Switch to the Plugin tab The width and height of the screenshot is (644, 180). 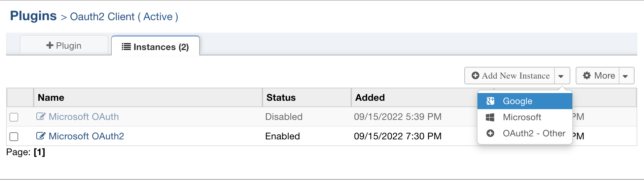click(64, 45)
